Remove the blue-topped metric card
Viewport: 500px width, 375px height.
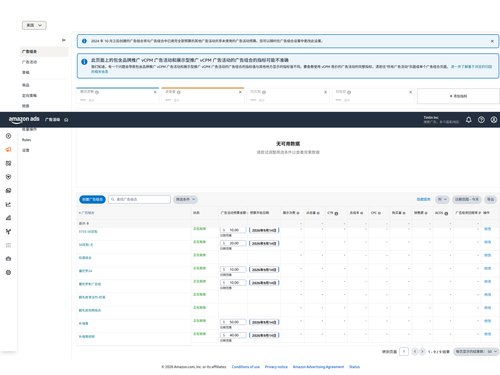(x=155, y=92)
